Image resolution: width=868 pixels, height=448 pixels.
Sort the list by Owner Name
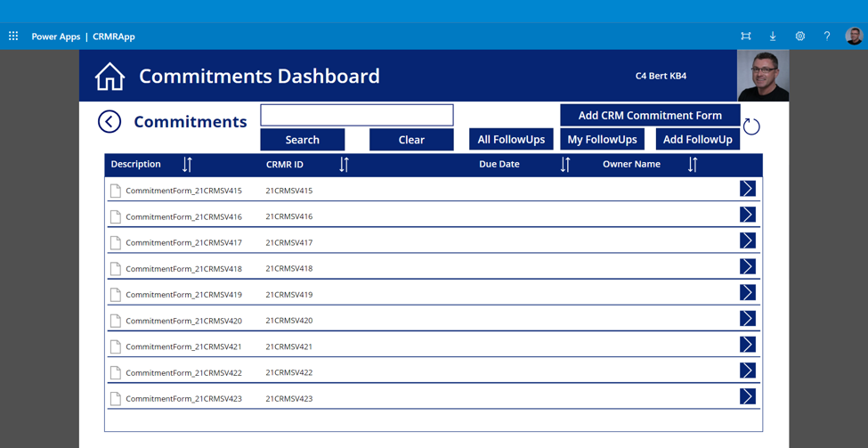[693, 165]
